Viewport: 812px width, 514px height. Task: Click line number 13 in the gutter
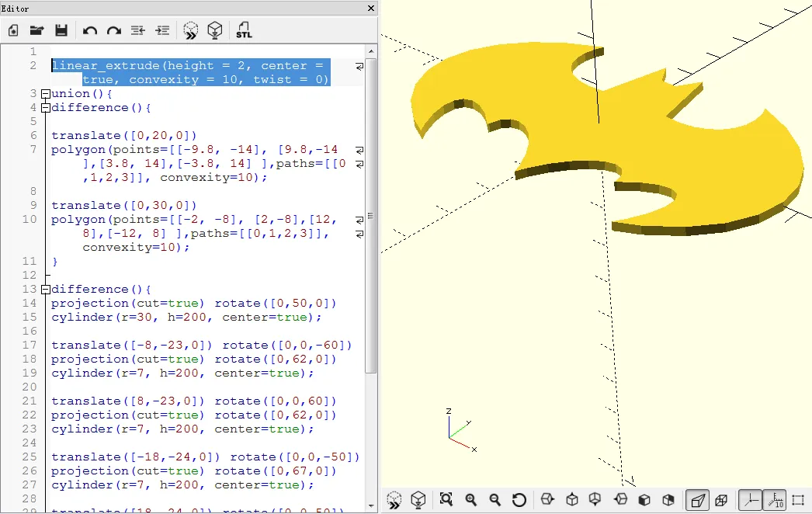[x=30, y=290]
